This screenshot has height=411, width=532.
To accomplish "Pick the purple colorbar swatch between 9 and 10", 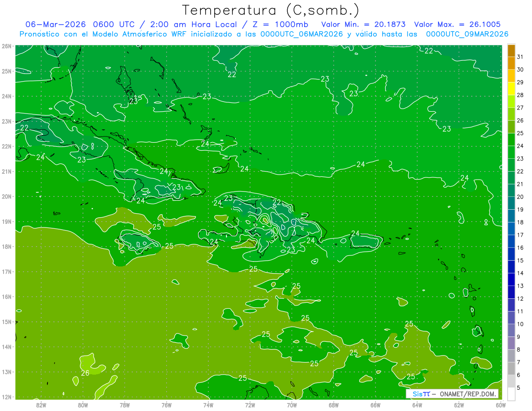I will point(511,331).
